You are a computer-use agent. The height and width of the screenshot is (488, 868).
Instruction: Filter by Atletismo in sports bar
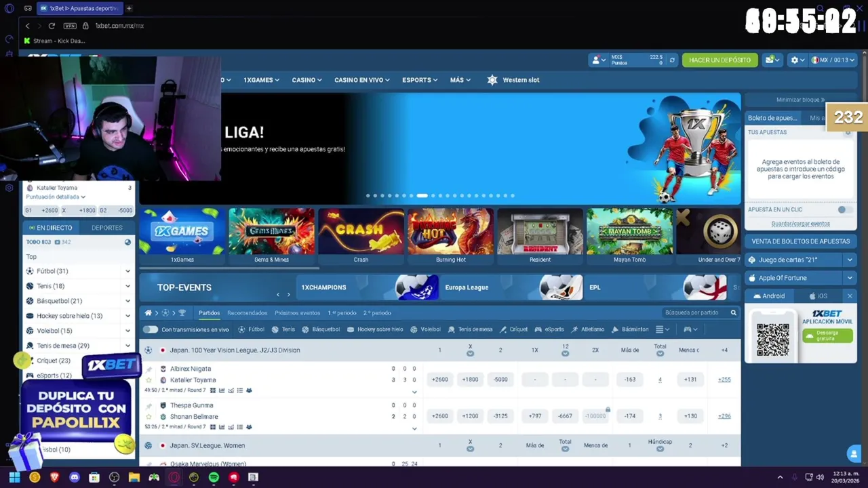pos(587,329)
